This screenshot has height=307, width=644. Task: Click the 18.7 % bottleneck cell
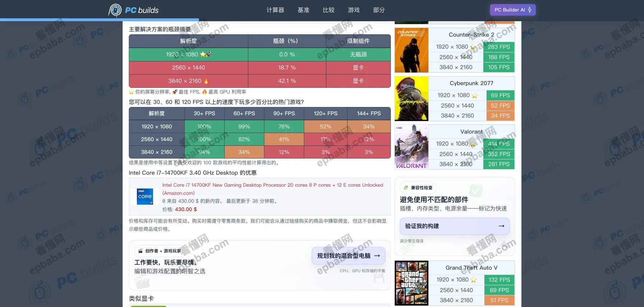[x=287, y=68]
